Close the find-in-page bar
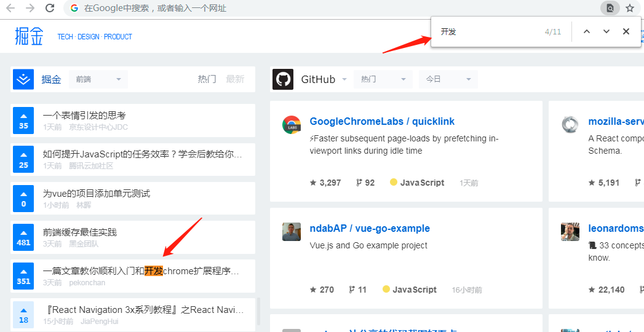This screenshot has width=644, height=332. [626, 31]
